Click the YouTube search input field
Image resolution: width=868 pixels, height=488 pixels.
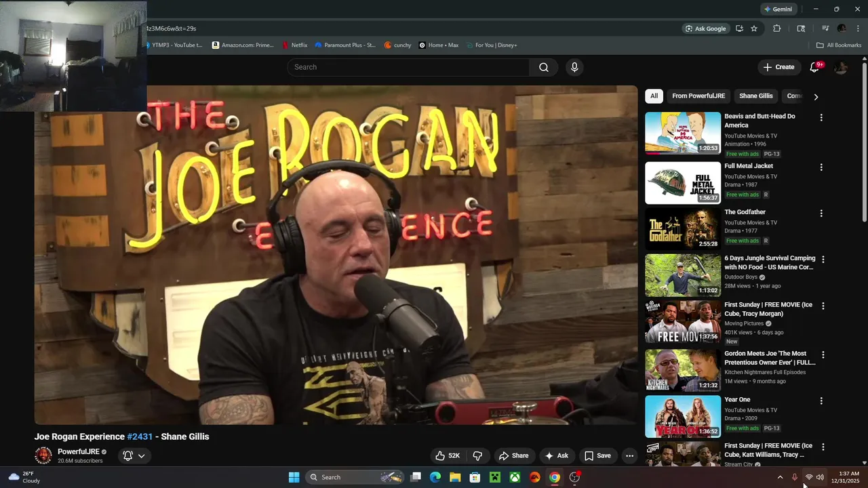(408, 67)
